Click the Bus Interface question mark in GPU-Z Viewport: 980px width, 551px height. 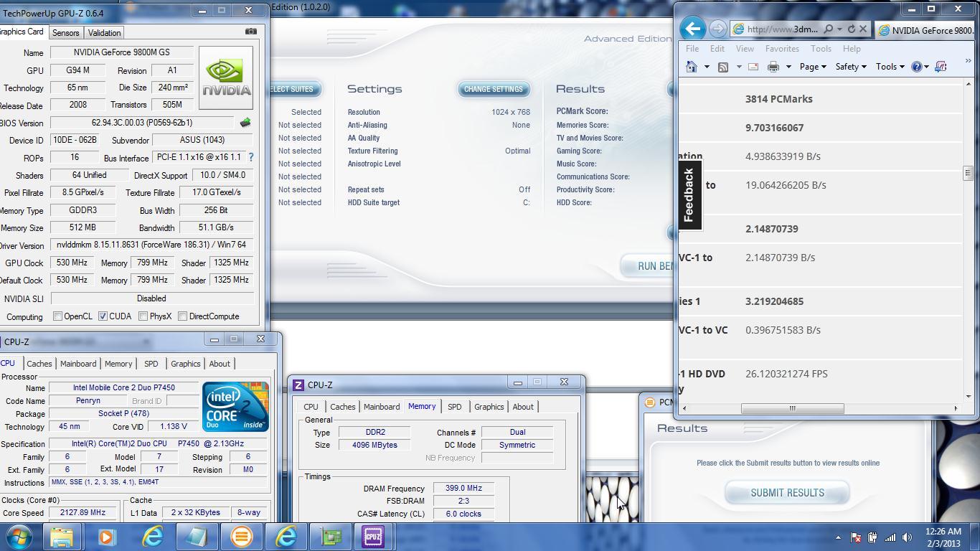point(250,157)
